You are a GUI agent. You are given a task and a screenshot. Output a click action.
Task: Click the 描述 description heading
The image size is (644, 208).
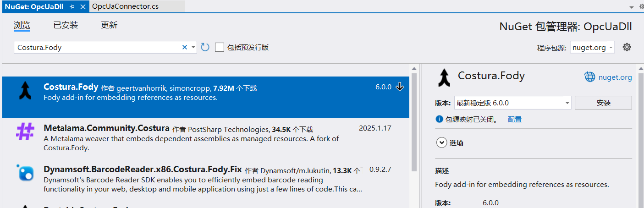pos(442,170)
